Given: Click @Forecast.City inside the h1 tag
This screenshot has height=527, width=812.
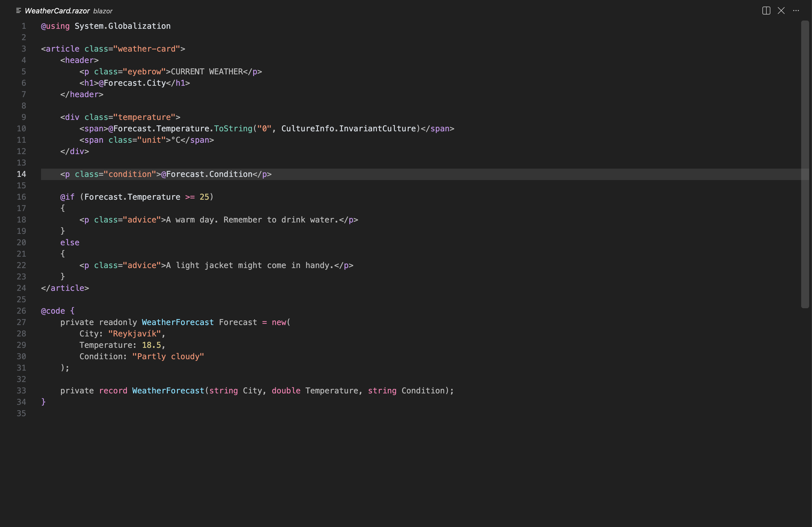Looking at the screenshot, I should coord(132,83).
